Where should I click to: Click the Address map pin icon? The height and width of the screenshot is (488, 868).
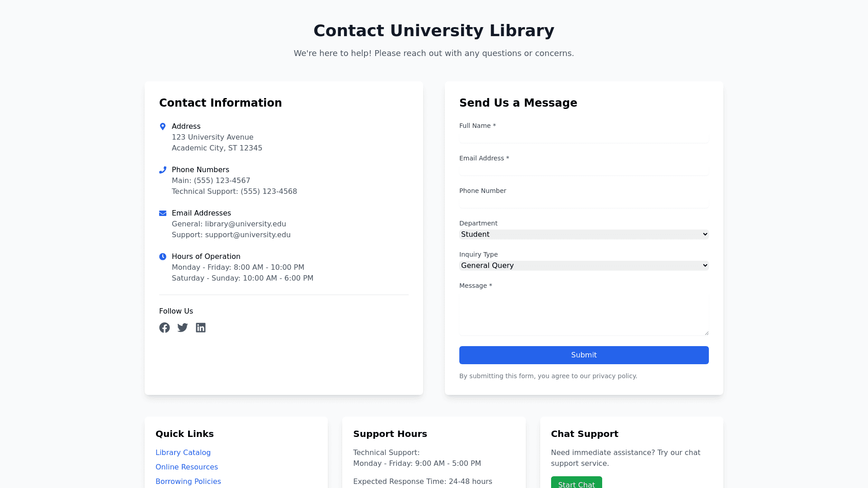point(163,127)
